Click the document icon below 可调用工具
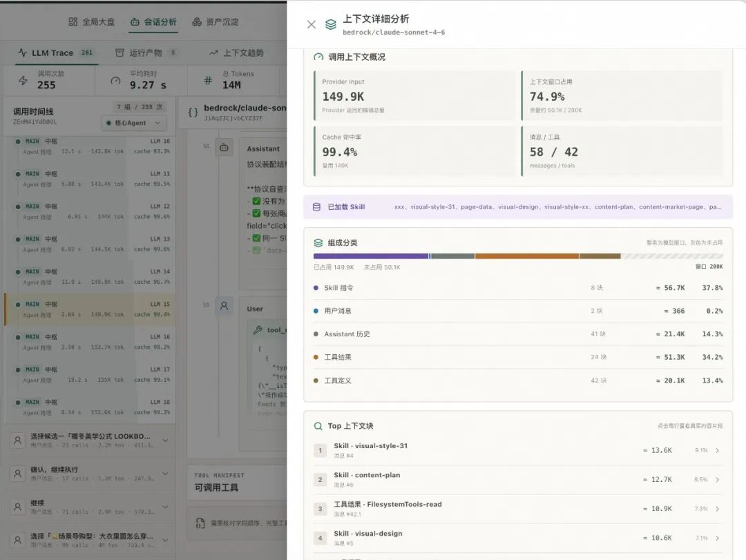The width and height of the screenshot is (746, 560). 200,523
